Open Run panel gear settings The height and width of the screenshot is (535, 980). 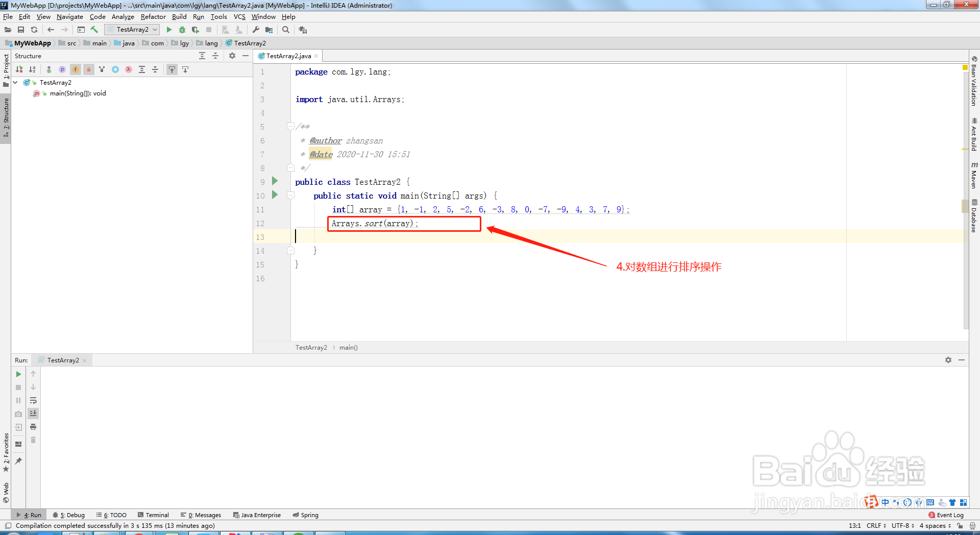point(948,360)
